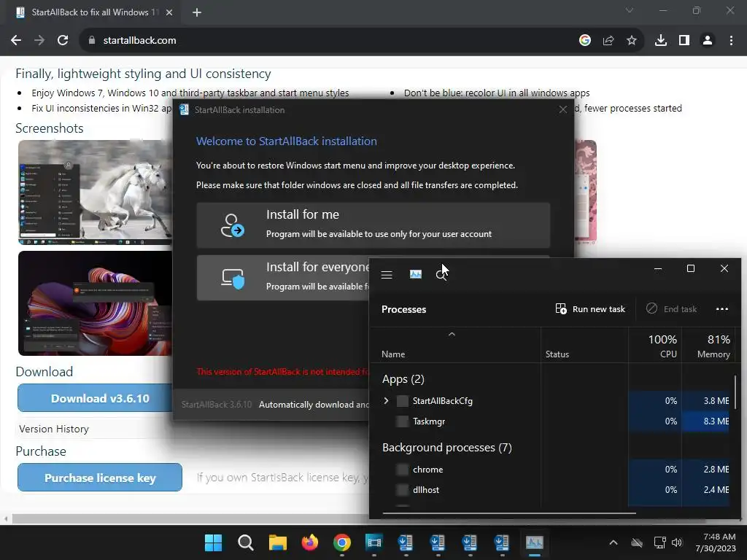
Task: Click the horizontal scrollbar in Task Manager
Action: pos(508,513)
